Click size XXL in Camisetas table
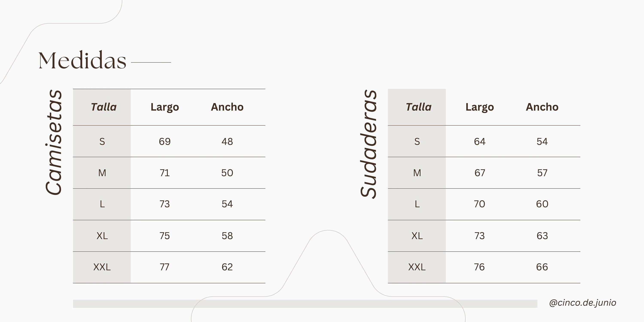 tap(102, 267)
